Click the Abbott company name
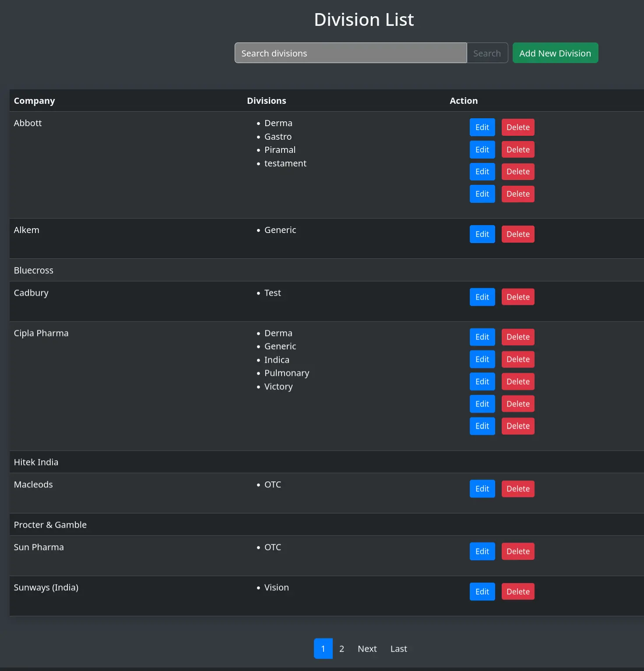644x671 pixels. pyautogui.click(x=28, y=123)
